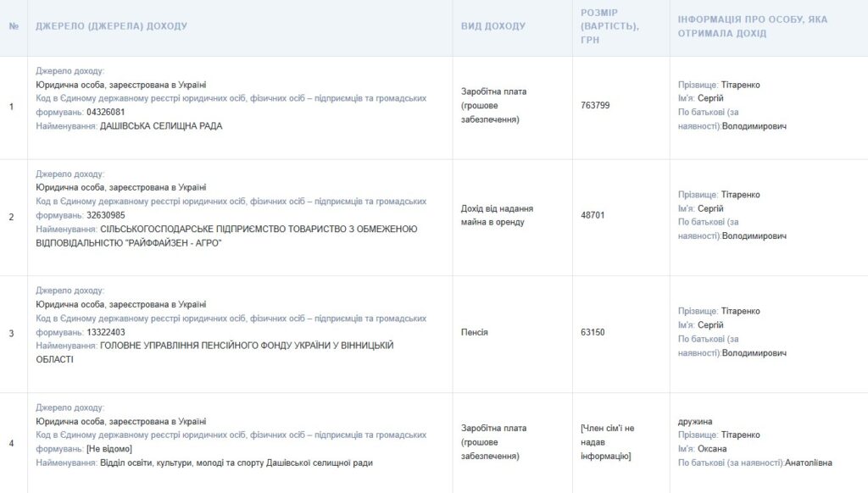Viewport: 868px width, 493px height.
Task: Click the "Вид доходу" column header
Action: (x=492, y=26)
